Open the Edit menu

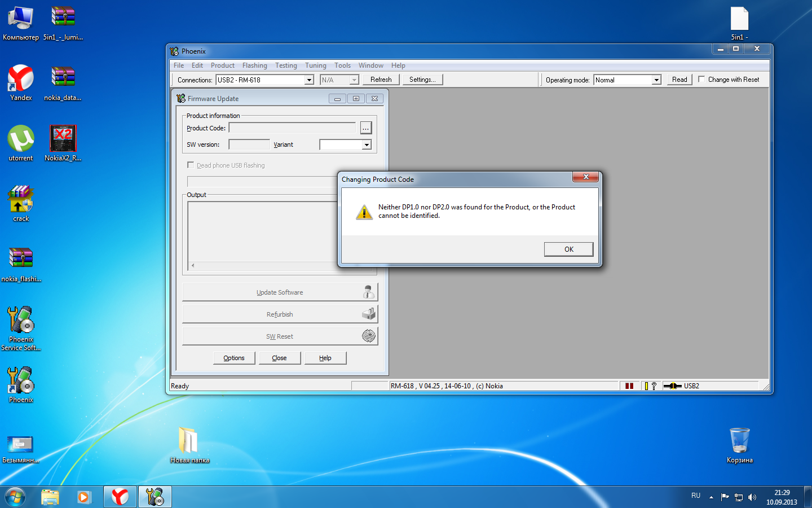[x=197, y=65]
